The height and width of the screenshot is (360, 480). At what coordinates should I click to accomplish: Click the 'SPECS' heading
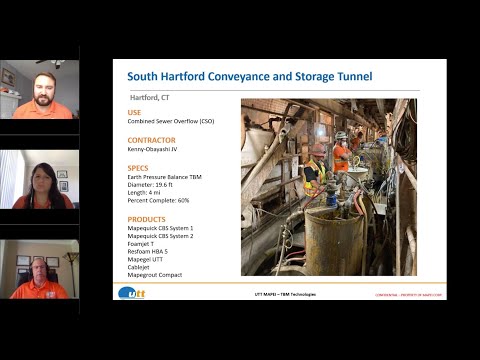pos(138,168)
